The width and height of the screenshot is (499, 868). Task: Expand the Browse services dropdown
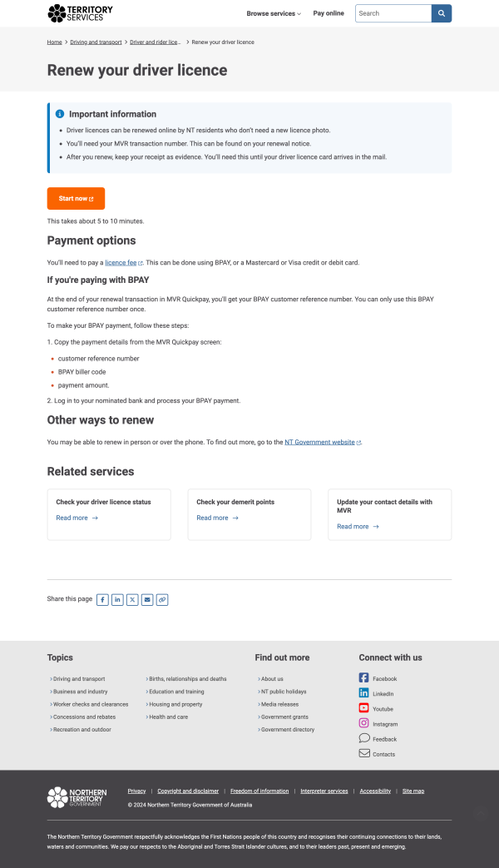coord(274,13)
